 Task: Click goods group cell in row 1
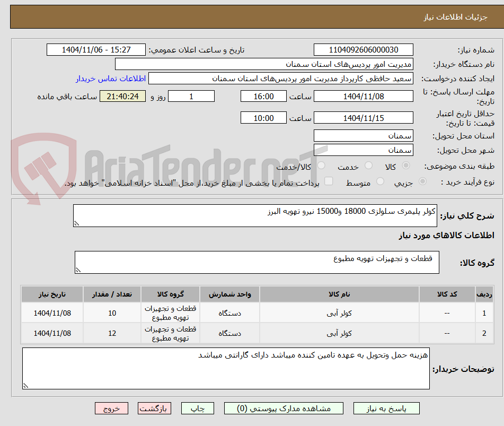pos(170,313)
